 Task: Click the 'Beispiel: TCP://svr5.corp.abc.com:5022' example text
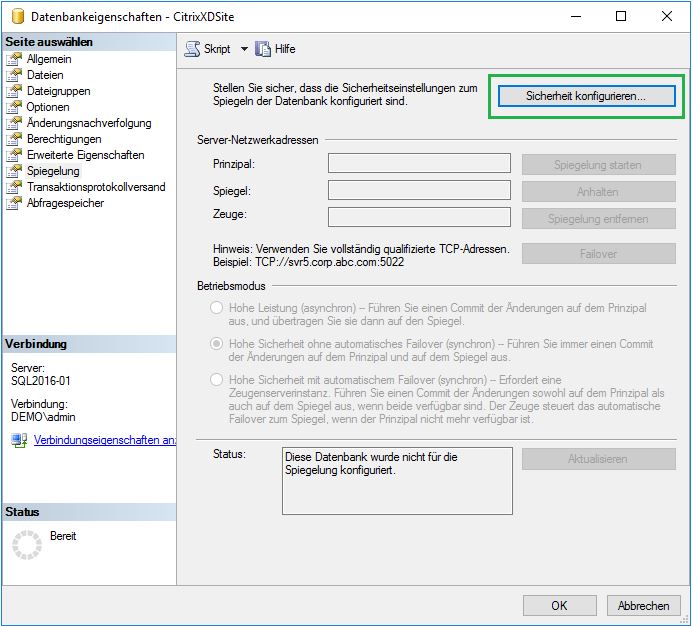pos(308,262)
